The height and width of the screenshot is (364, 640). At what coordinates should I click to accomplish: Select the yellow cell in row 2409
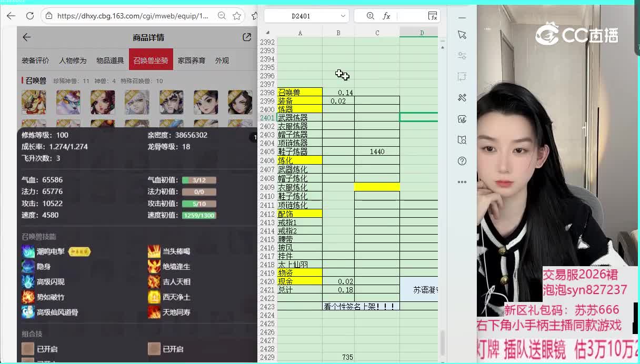377,187
